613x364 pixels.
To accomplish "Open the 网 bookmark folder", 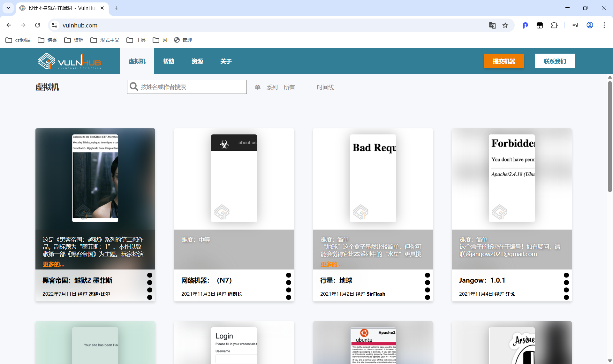I will tap(160, 40).
